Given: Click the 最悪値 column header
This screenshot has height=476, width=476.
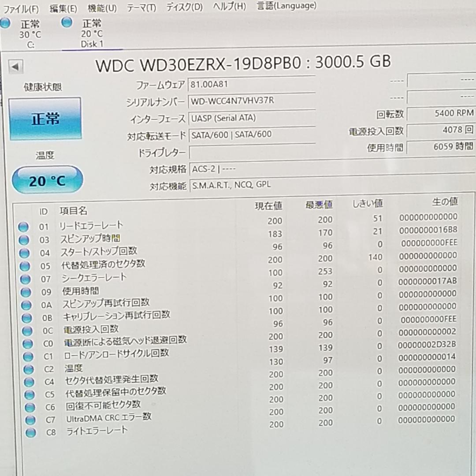Looking at the screenshot, I should [x=319, y=205].
